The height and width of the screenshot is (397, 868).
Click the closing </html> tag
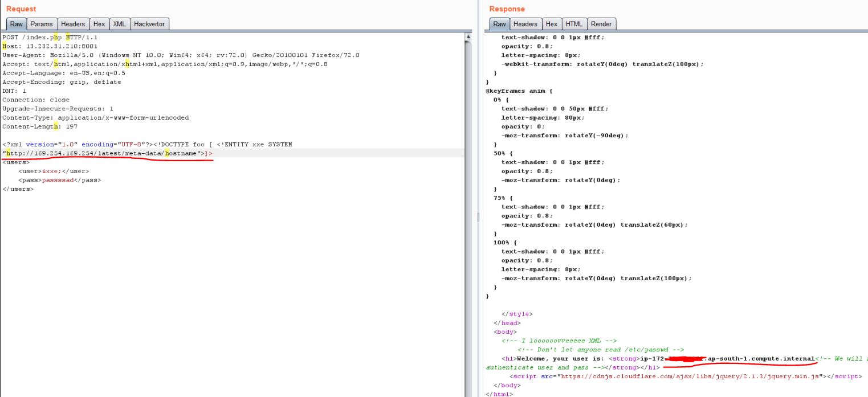pyautogui.click(x=499, y=394)
